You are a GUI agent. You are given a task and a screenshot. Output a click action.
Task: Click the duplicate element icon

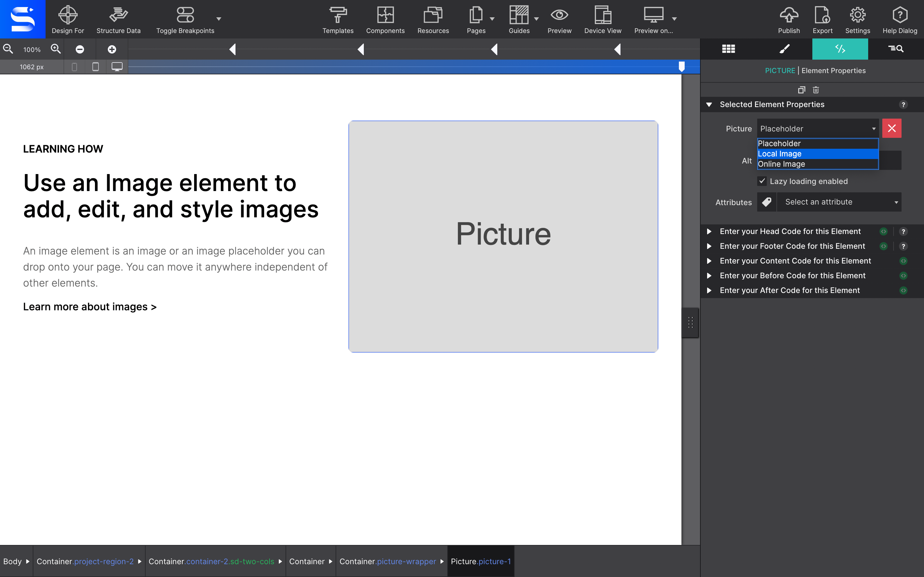click(x=801, y=90)
